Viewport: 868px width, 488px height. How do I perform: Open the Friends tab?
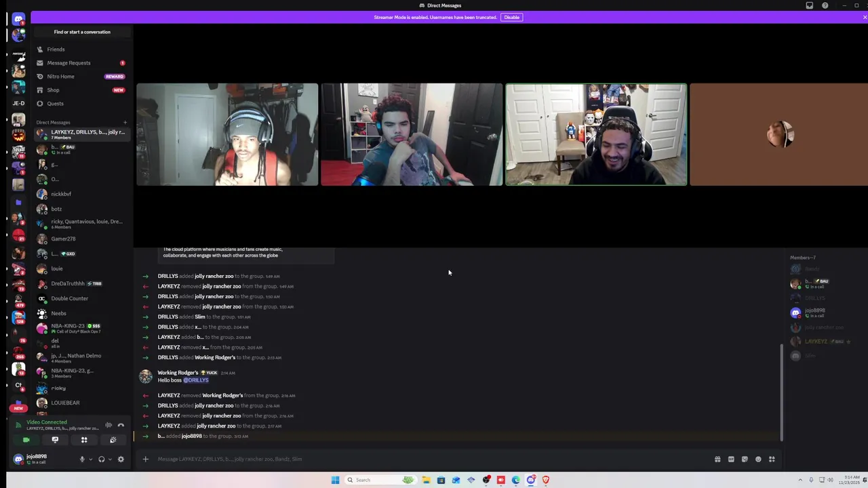[x=81, y=49]
